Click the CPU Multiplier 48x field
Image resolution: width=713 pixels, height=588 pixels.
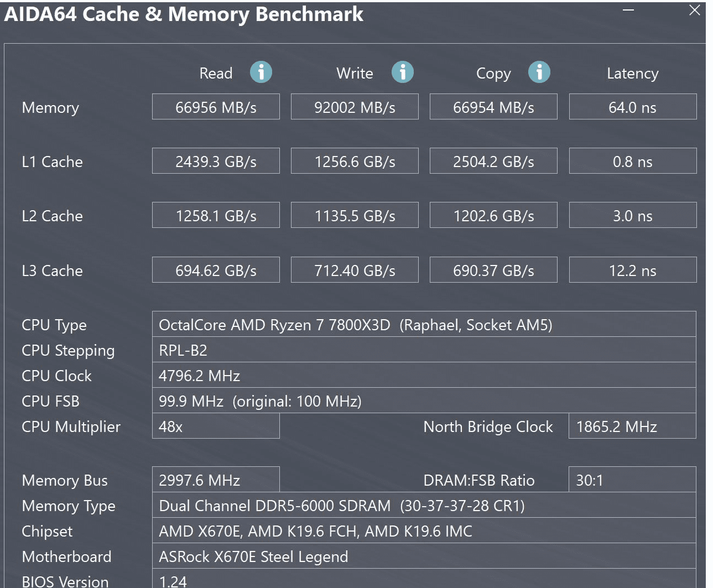216,426
